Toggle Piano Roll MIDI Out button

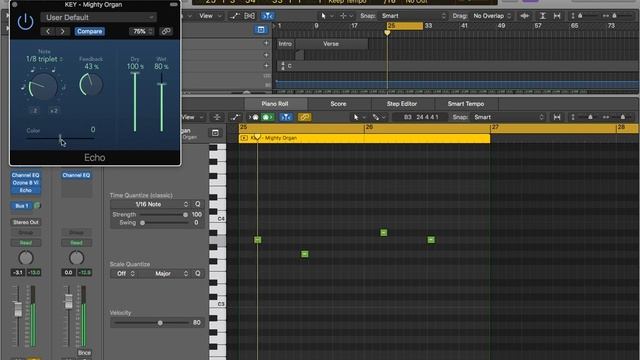click(x=267, y=117)
